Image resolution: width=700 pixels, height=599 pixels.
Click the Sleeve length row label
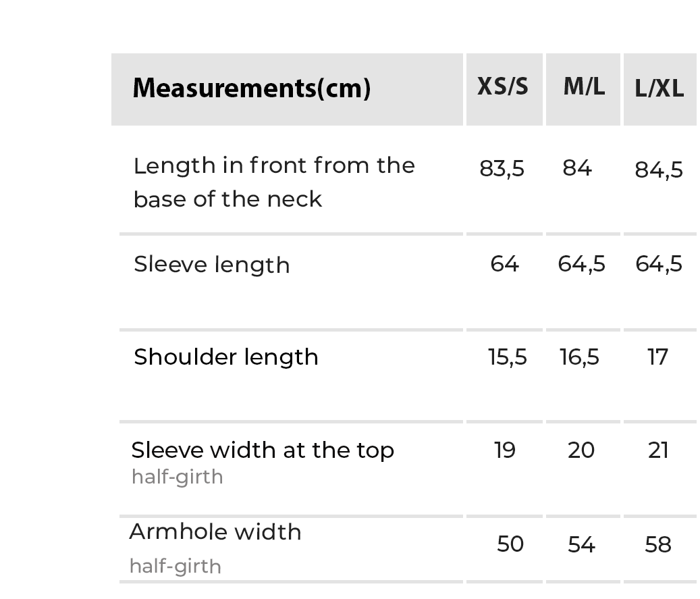coord(212,265)
